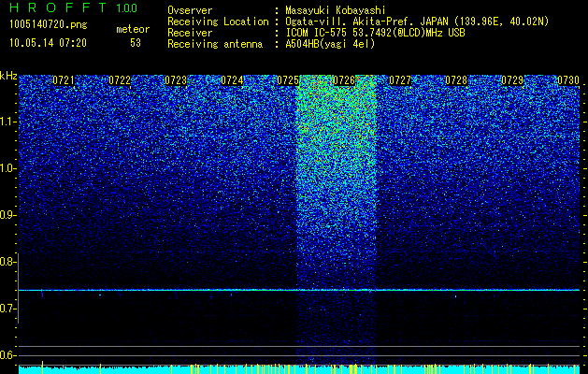Click the 1.0 kHz axis label

(8, 168)
